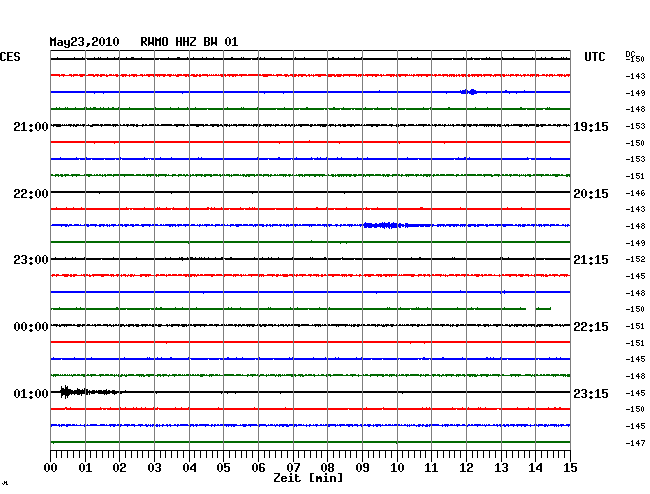Select the 23:15 UTC time label
Screen dimensions: 650x494
[591, 394]
